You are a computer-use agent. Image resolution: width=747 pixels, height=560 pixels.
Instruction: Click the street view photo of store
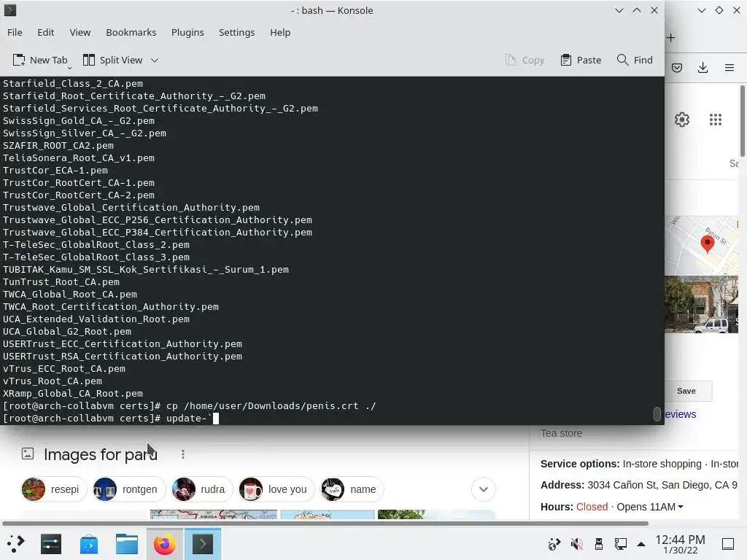[x=701, y=304]
